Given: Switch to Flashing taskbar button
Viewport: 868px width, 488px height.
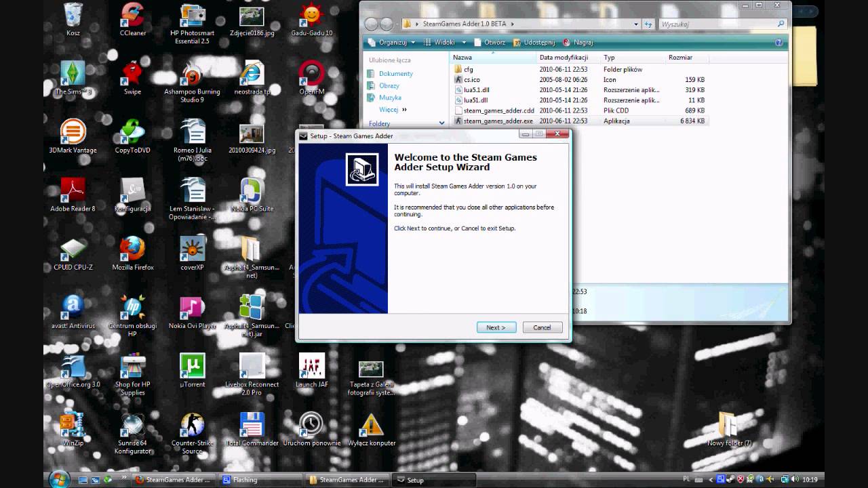Looking at the screenshot, I should [261, 480].
